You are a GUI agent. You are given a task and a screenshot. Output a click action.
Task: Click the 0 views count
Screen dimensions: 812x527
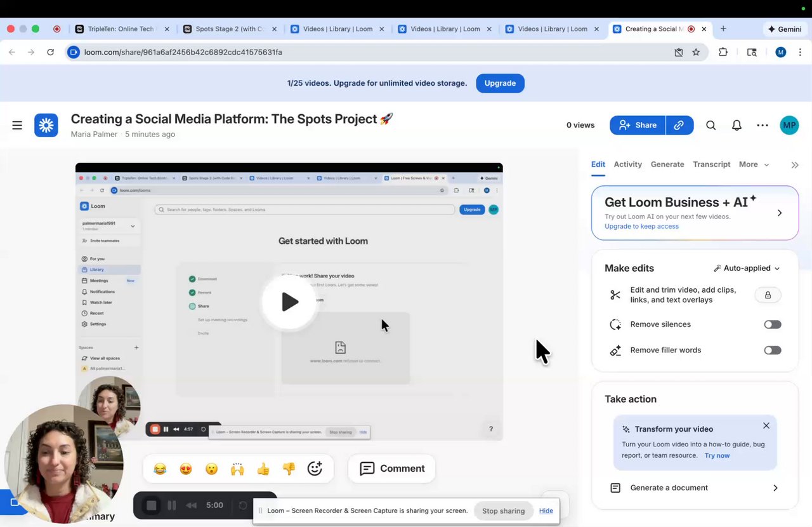click(580, 126)
